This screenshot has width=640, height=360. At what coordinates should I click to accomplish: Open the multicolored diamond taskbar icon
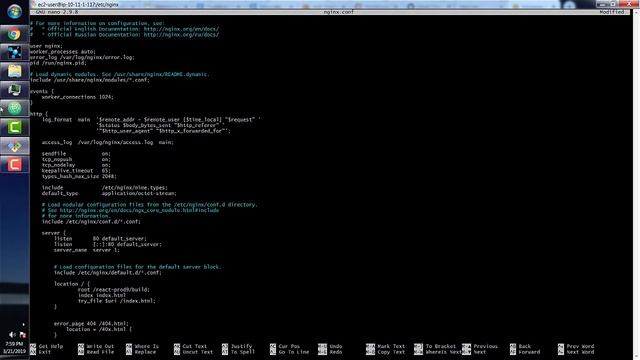pos(14,146)
